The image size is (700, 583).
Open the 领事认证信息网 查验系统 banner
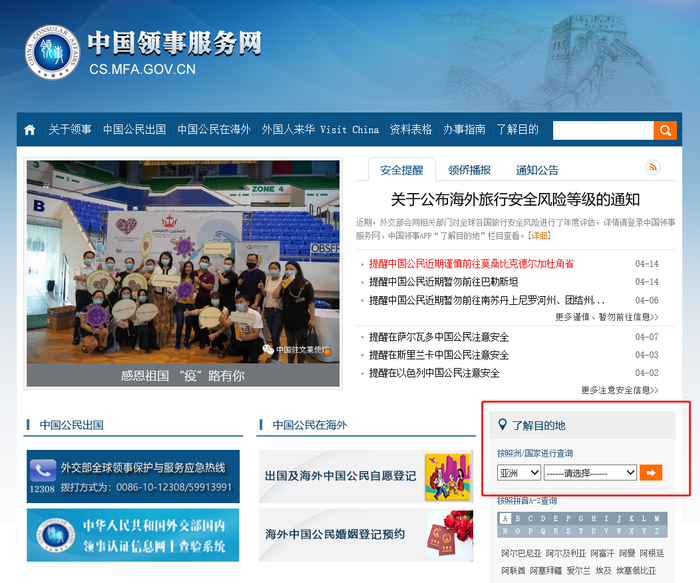(x=133, y=535)
